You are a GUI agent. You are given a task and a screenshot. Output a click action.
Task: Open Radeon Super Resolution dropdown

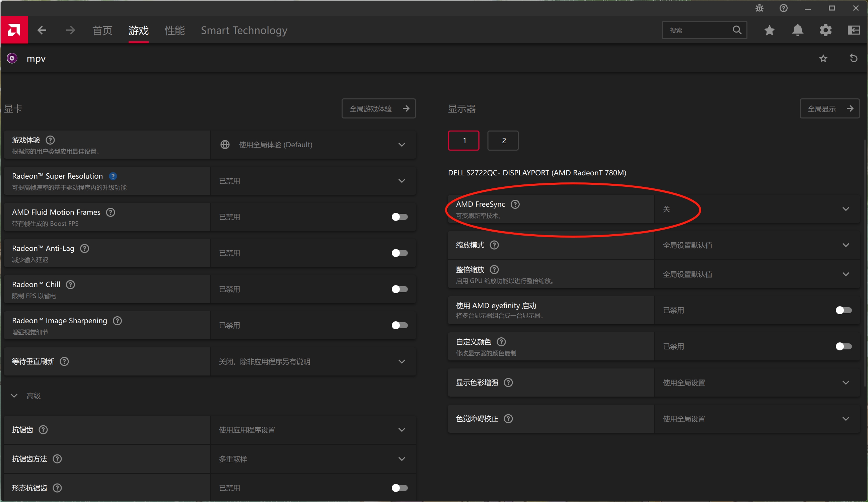pyautogui.click(x=313, y=181)
